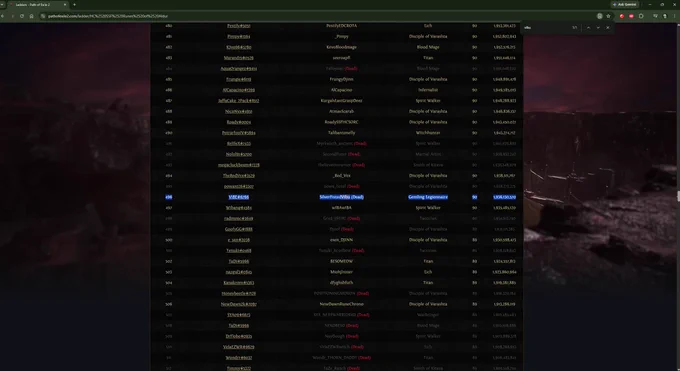Open the Chrome three-dot menu
The image size is (680, 371).
tap(674, 16)
